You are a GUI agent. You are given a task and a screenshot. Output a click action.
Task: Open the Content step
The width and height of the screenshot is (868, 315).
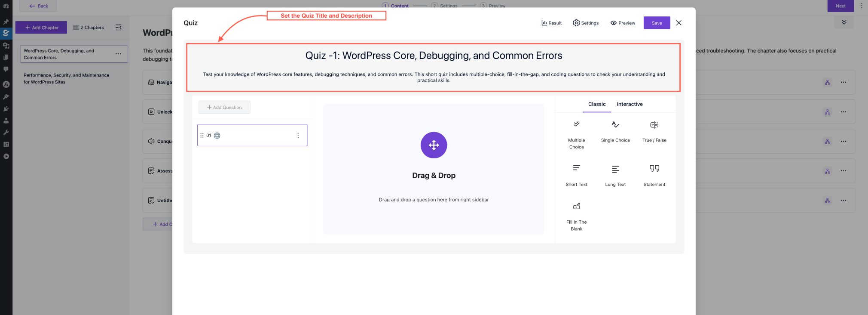pos(395,6)
